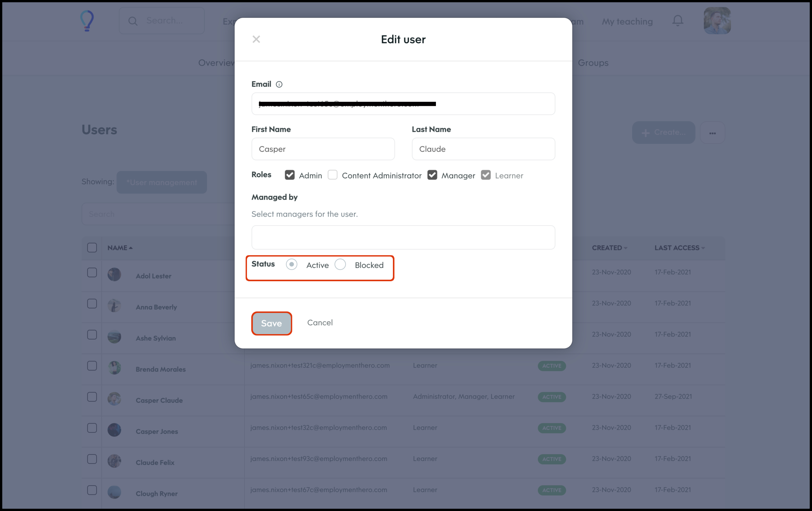Click the lightbulb logo icon
The height and width of the screenshot is (511, 812).
(x=87, y=21)
